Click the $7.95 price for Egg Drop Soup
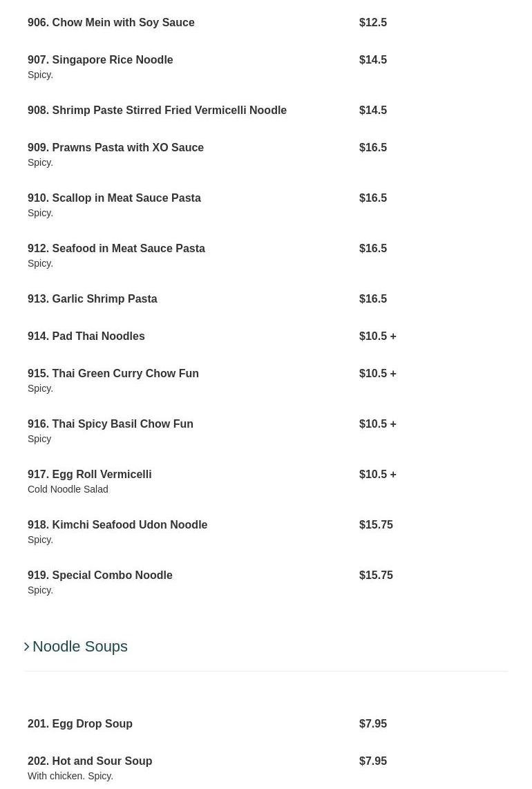532x789 pixels. (373, 724)
